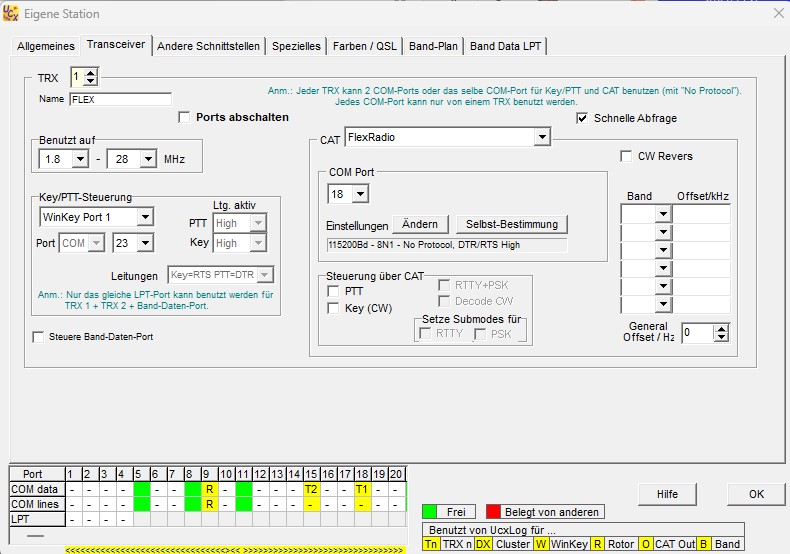Uncheck the 'Schnelle Abfrage' option
Screen dimensions: 790x554
[583, 118]
